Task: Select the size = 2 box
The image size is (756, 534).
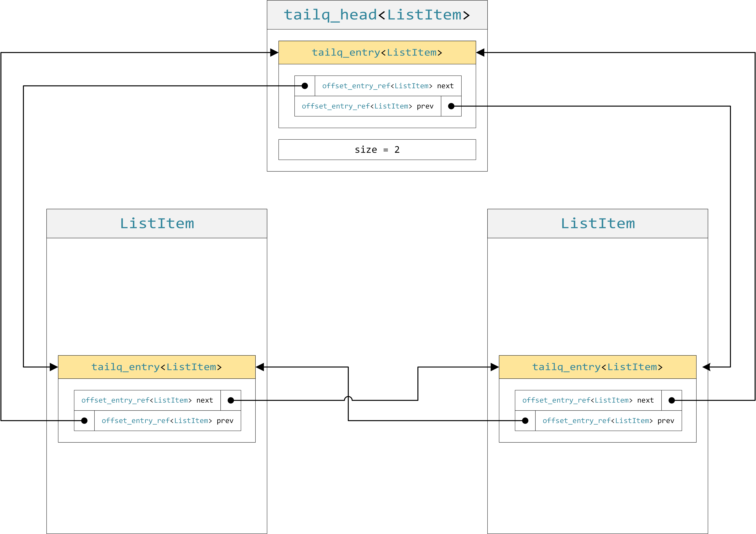Action: pos(377,149)
